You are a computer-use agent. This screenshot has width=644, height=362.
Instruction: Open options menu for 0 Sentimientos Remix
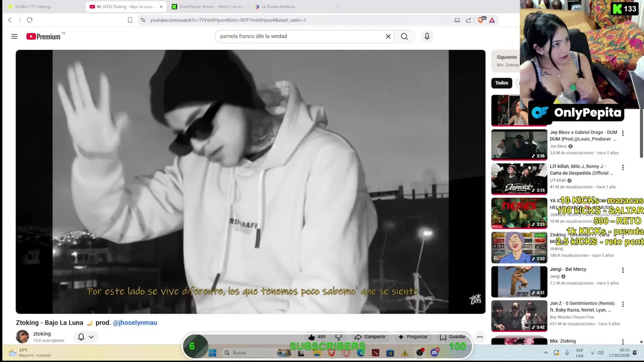(x=623, y=304)
